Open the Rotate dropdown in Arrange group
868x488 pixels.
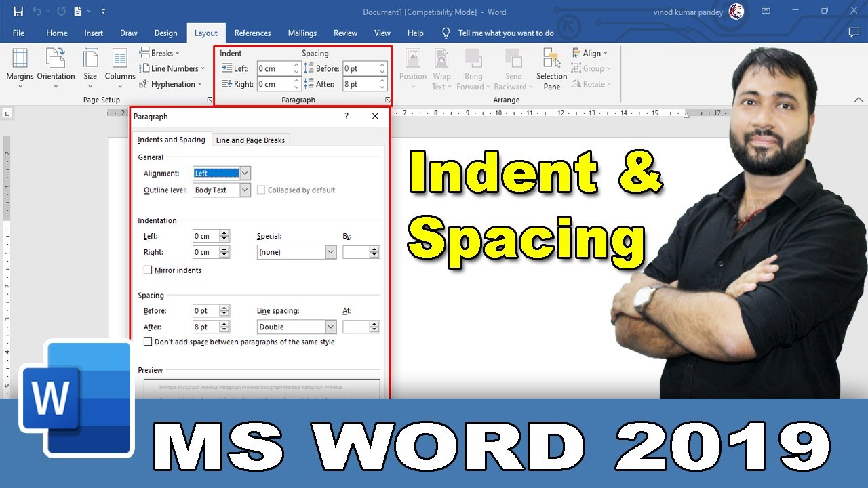tap(591, 84)
